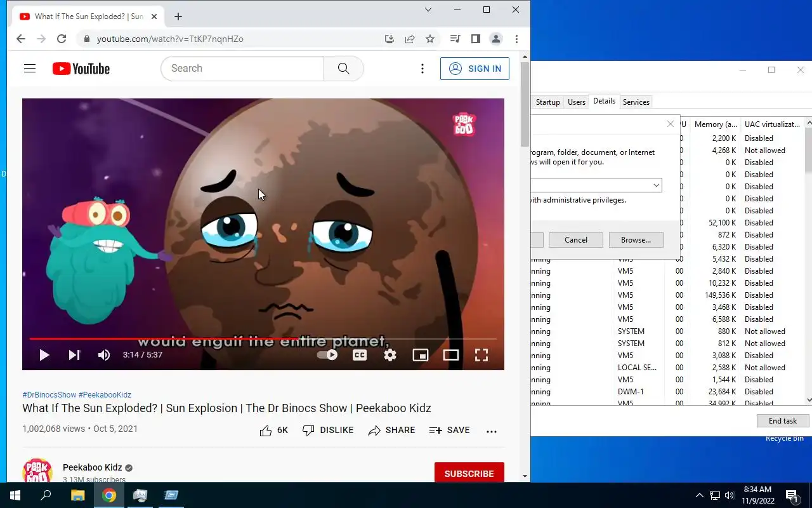Share this page icon in Chrome

410,39
